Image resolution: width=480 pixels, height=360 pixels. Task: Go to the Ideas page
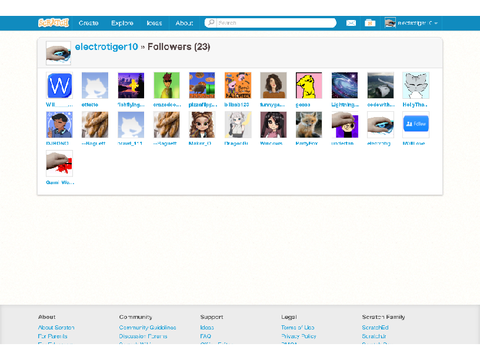(154, 23)
